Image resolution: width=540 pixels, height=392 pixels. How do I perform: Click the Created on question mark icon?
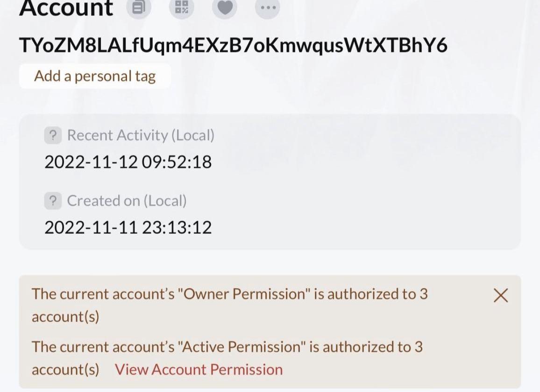pos(53,201)
